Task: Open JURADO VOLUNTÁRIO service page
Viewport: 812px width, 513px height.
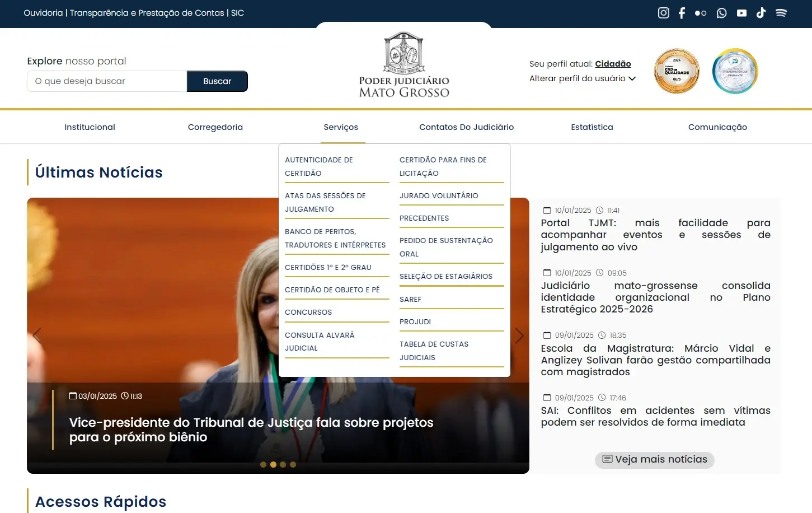Action: click(x=439, y=195)
